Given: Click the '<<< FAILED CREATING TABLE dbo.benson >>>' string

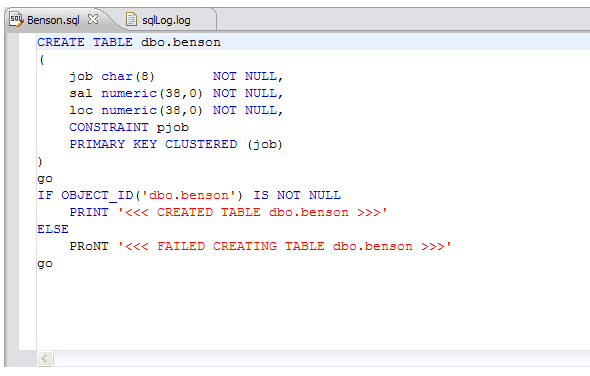Looking at the screenshot, I should (x=284, y=246).
